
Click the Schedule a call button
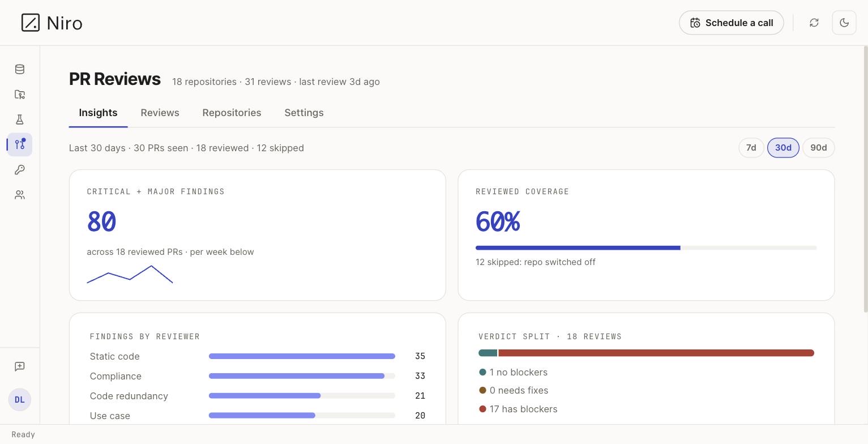(x=732, y=23)
